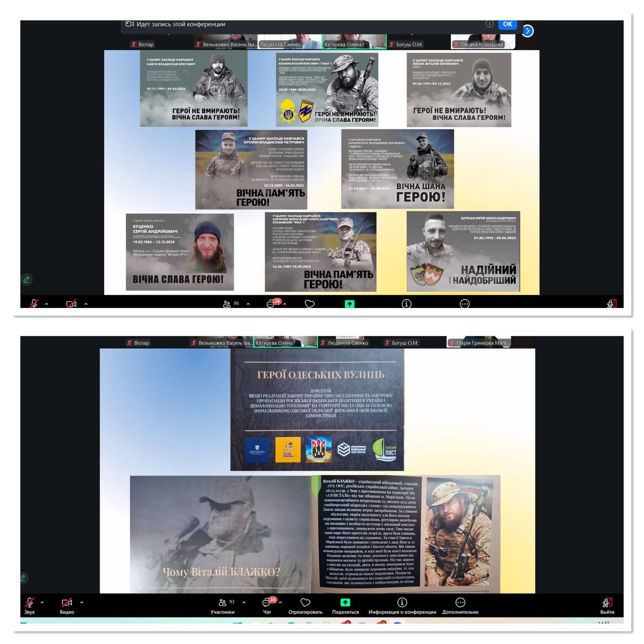
Task: Click the Герої одеських вулиць book cover
Action: pos(317,410)
